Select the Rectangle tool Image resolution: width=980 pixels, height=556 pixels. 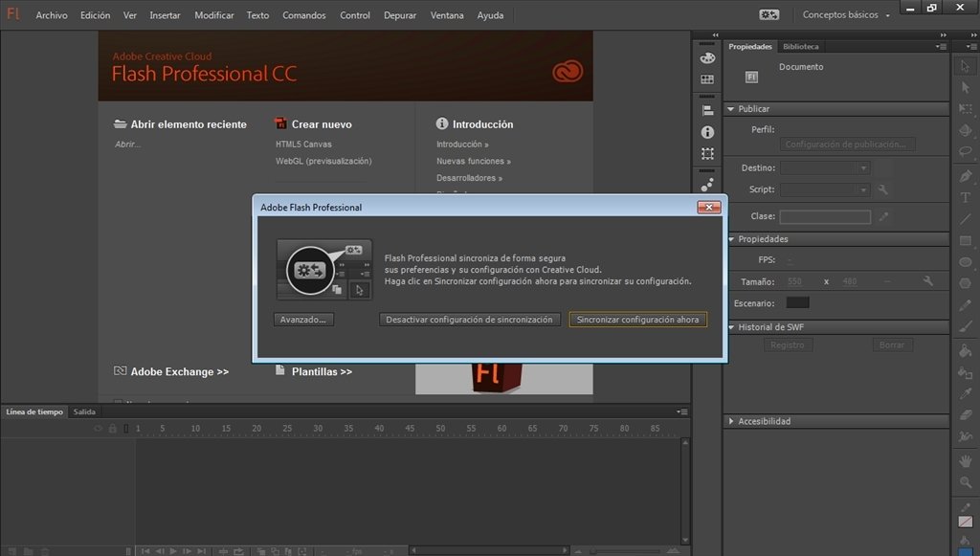tap(965, 240)
